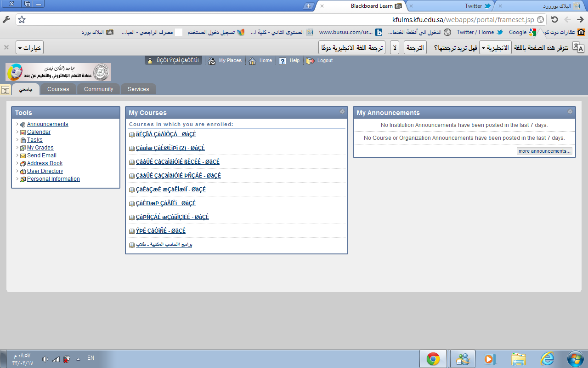
Task: Click the more announcements button
Action: pyautogui.click(x=544, y=151)
